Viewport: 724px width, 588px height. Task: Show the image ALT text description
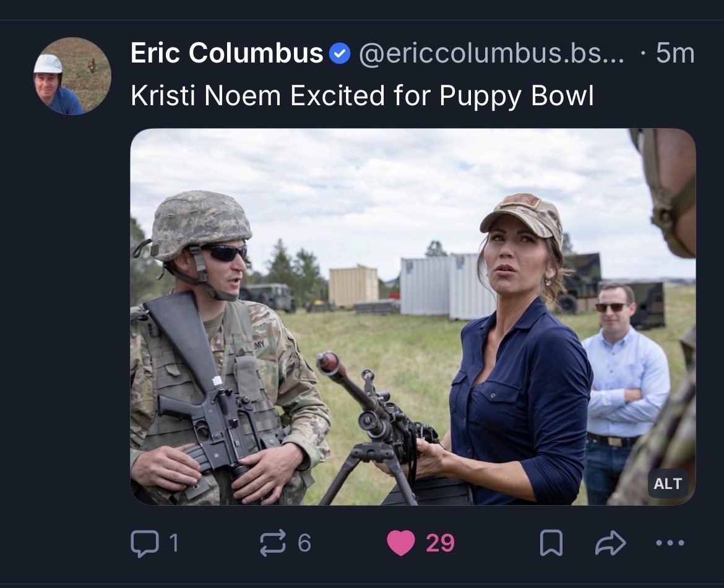668,483
